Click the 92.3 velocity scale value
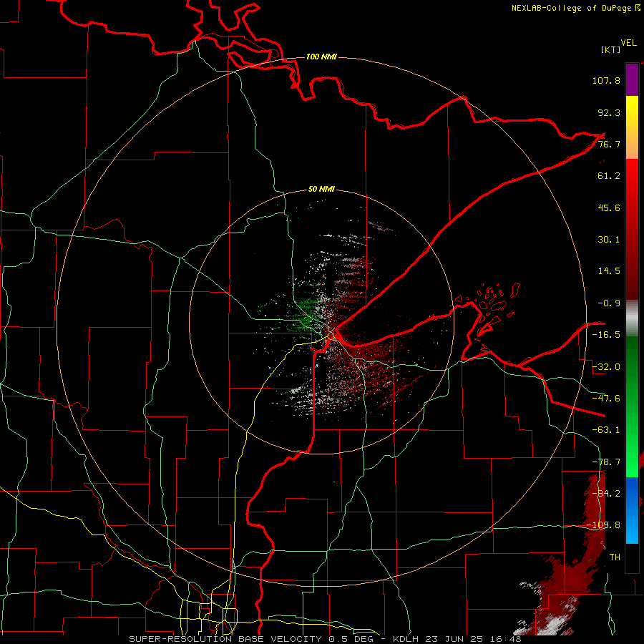Image resolution: width=644 pixels, height=644 pixels. point(609,112)
